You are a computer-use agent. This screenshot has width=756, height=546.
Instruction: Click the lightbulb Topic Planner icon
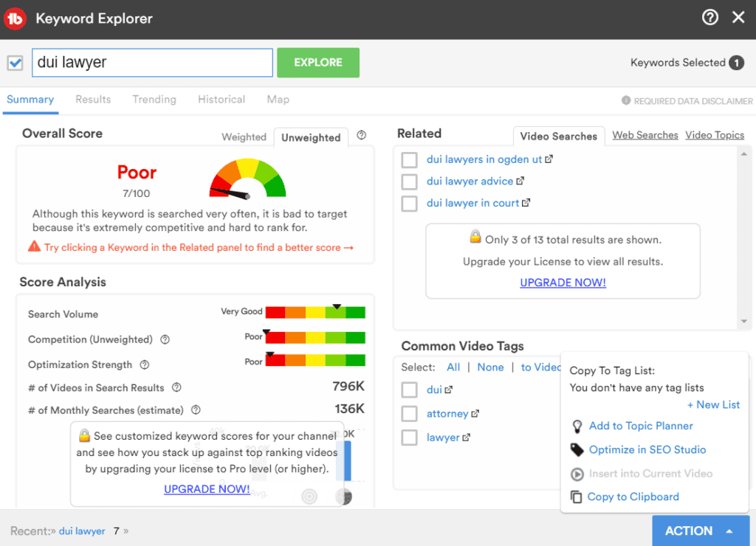click(x=577, y=426)
